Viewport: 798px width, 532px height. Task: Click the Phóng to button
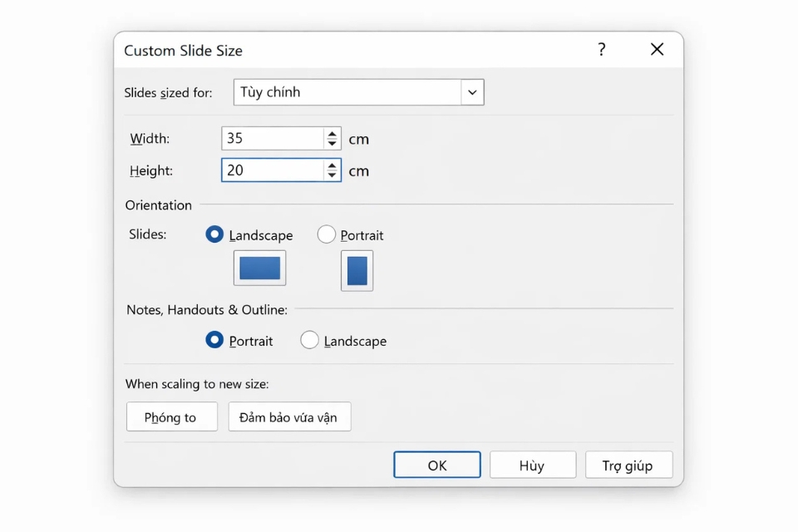171,417
